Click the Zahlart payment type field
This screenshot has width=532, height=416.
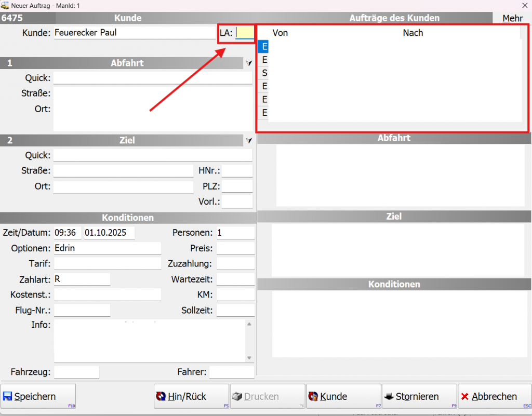coord(82,279)
